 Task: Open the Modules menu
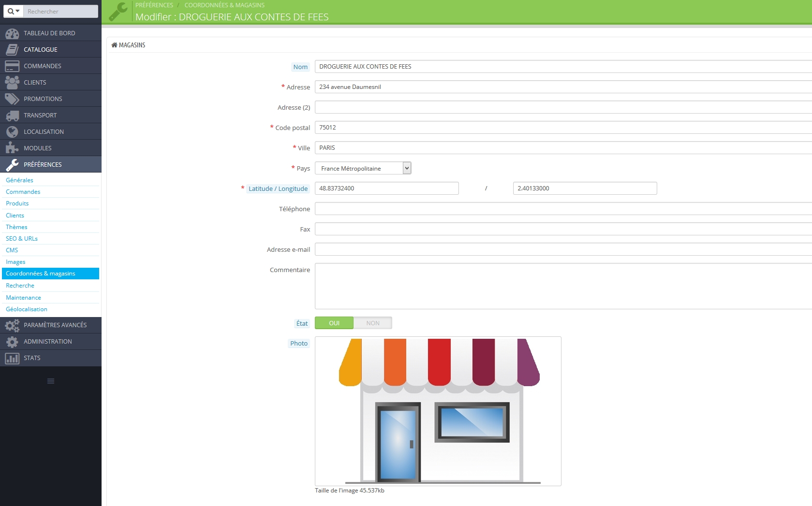tap(51, 148)
